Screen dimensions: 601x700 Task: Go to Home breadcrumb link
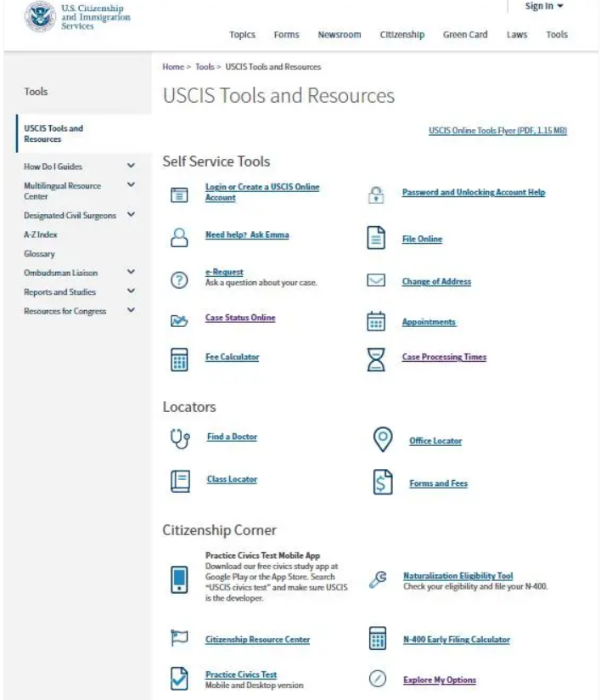click(173, 66)
